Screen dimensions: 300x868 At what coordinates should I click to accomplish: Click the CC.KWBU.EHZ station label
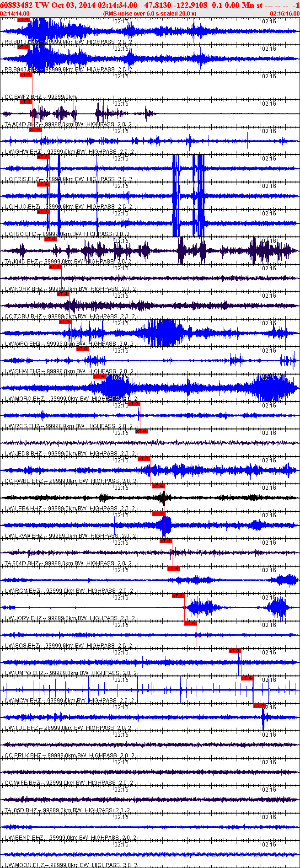(x=24, y=481)
